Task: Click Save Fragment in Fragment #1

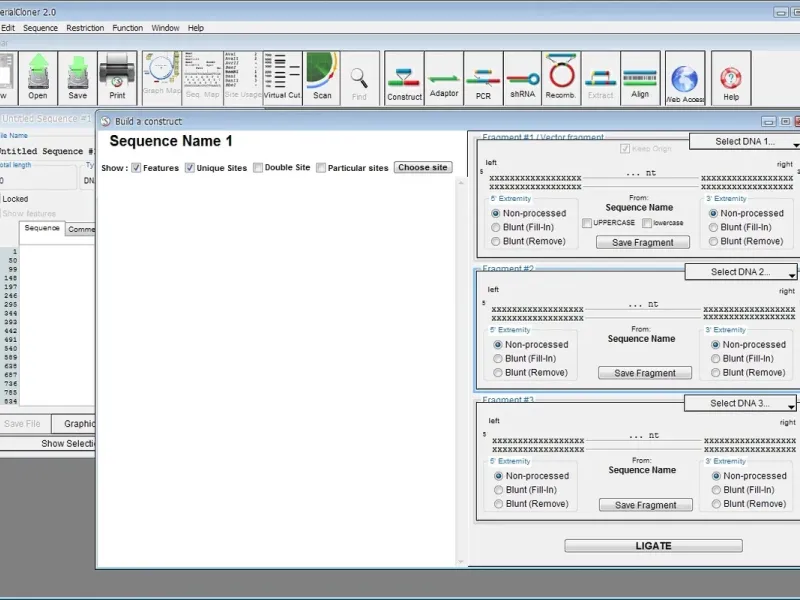Action: coord(643,242)
